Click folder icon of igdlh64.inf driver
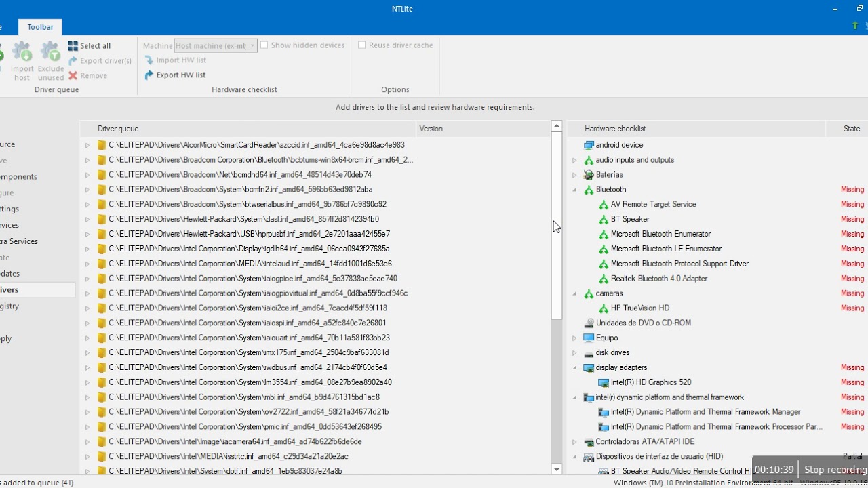 102,249
